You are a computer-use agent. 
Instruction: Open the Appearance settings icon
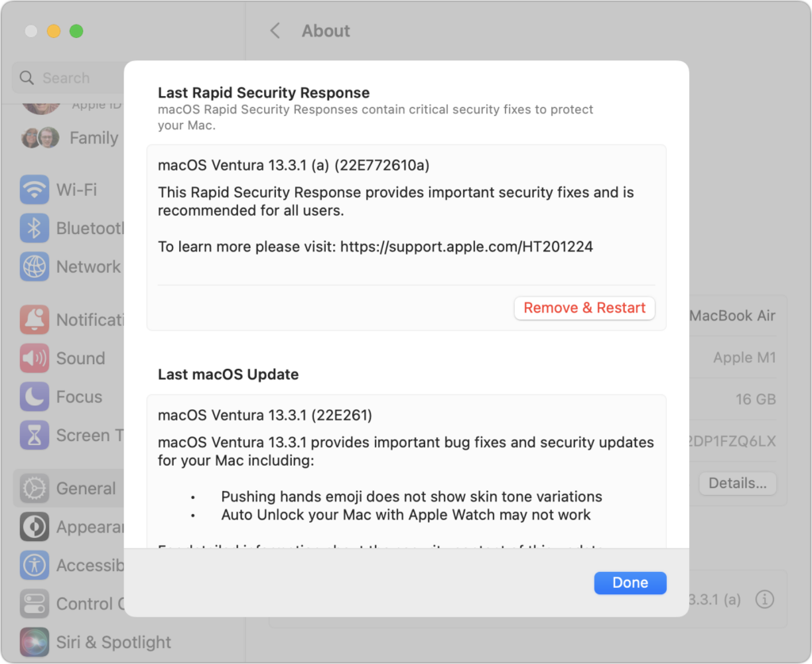[34, 527]
